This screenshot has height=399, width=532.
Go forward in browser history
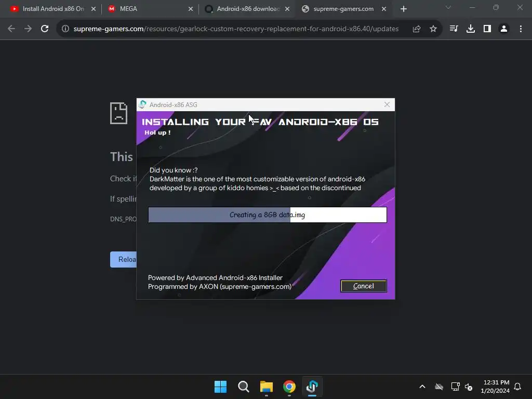click(x=28, y=29)
